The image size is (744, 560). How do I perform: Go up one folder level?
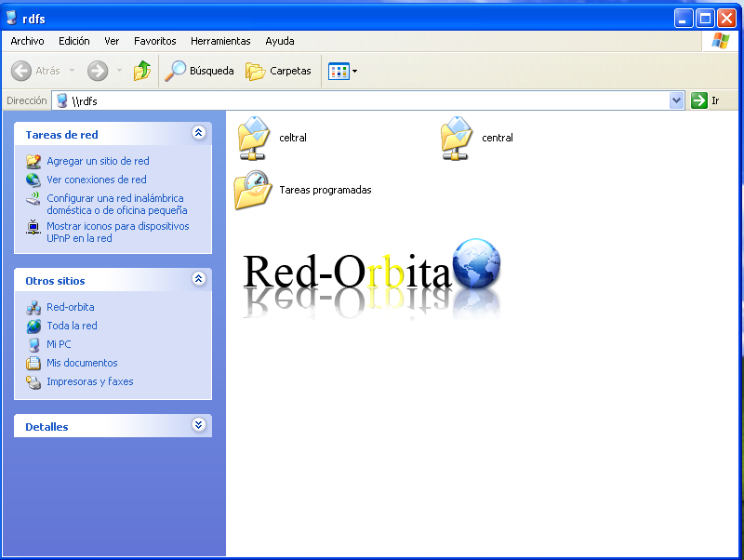tap(142, 71)
